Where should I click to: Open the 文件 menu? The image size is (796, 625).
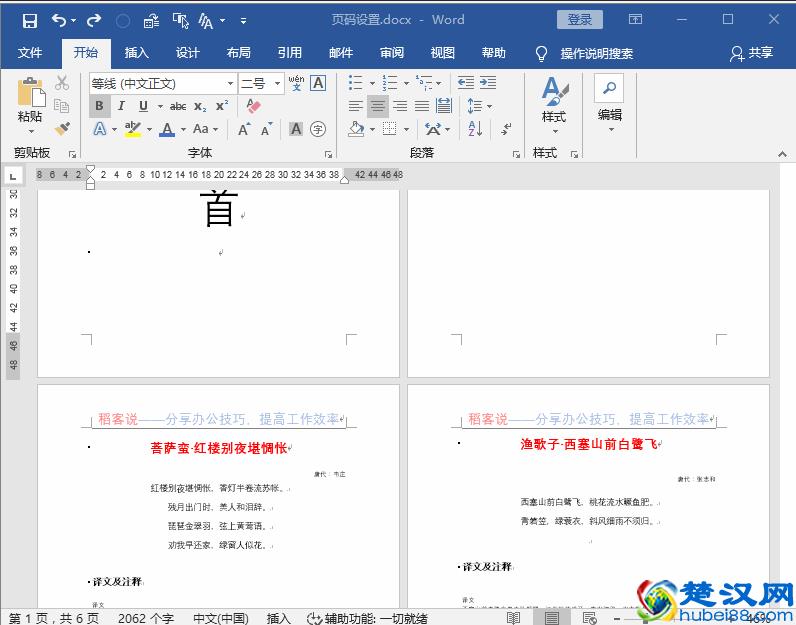pos(30,53)
